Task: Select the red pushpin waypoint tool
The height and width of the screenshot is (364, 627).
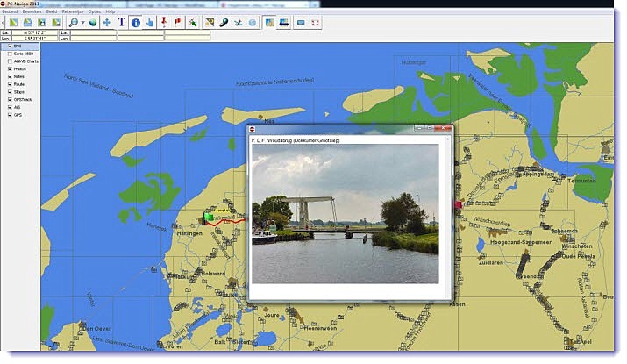Action: (x=164, y=23)
